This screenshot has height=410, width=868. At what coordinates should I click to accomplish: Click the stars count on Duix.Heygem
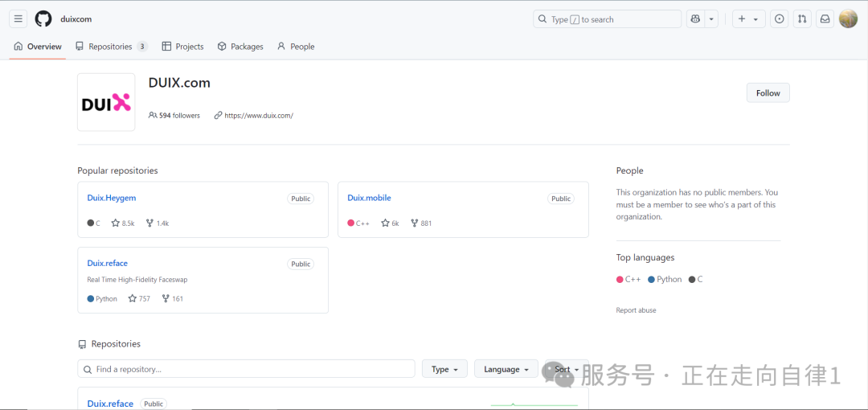point(123,223)
